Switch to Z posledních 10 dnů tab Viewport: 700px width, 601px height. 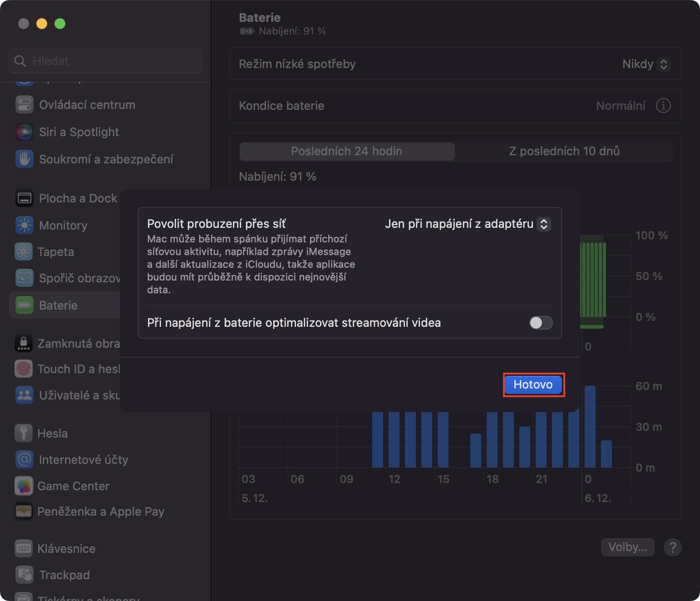pos(564,151)
